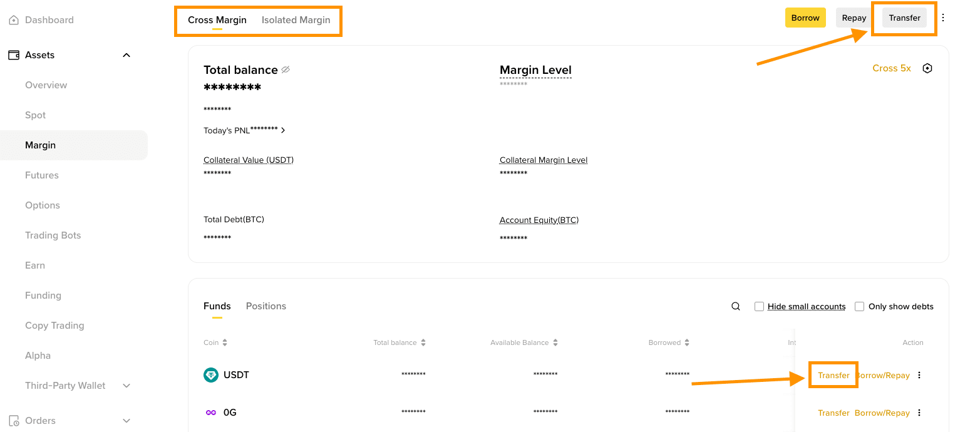This screenshot has height=432, width=980.
Task: Open Today's PNL details arrow
Action: tap(283, 130)
